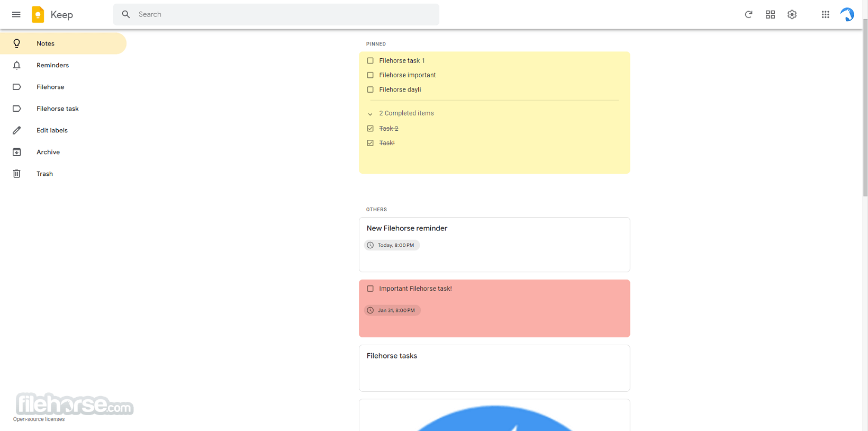Viewport: 868px width, 431px height.
Task: Click the Edit labels pencil icon
Action: pos(17,130)
